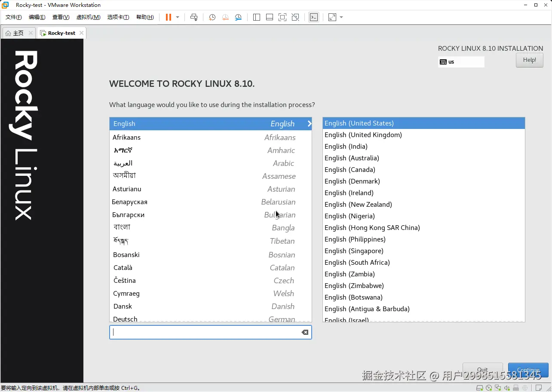
Task: Click the network adapter status icon
Action: pyautogui.click(x=498, y=388)
